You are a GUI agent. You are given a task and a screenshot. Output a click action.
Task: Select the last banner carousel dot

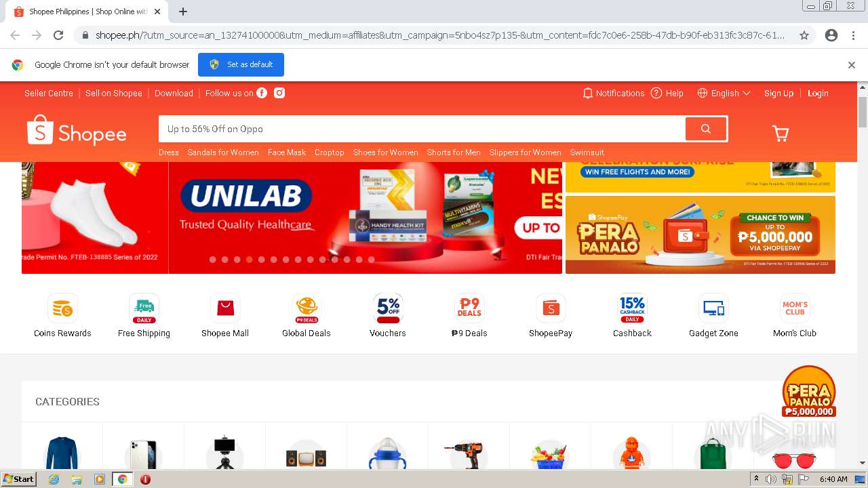pos(371,260)
